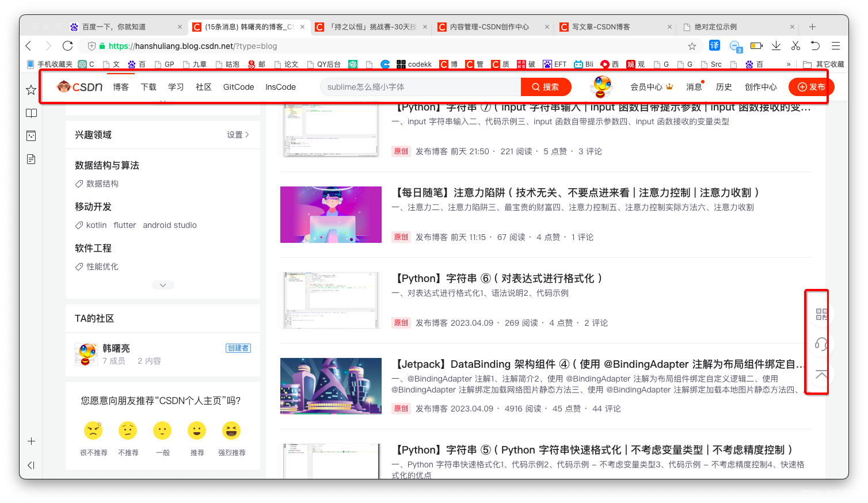Open the codekk bookmark
The height and width of the screenshot is (503, 868).
tap(414, 64)
